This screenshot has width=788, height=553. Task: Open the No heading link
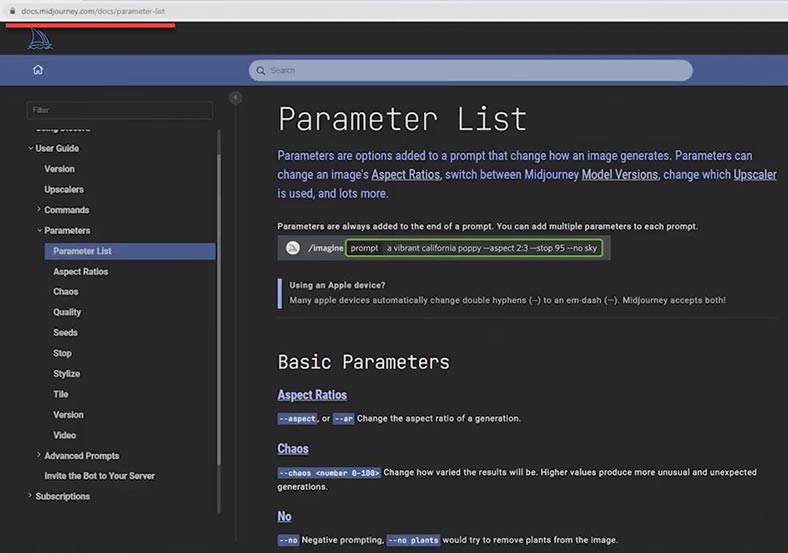284,516
